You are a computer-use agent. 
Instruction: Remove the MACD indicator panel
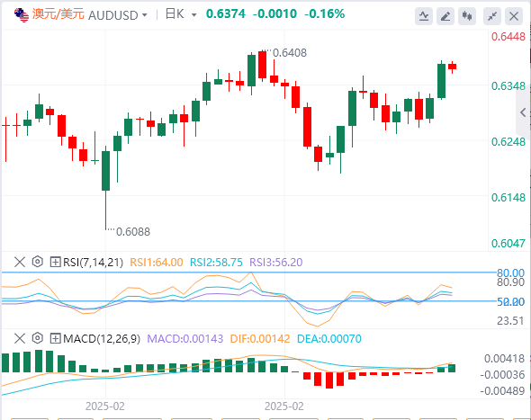pyautogui.click(x=20, y=338)
